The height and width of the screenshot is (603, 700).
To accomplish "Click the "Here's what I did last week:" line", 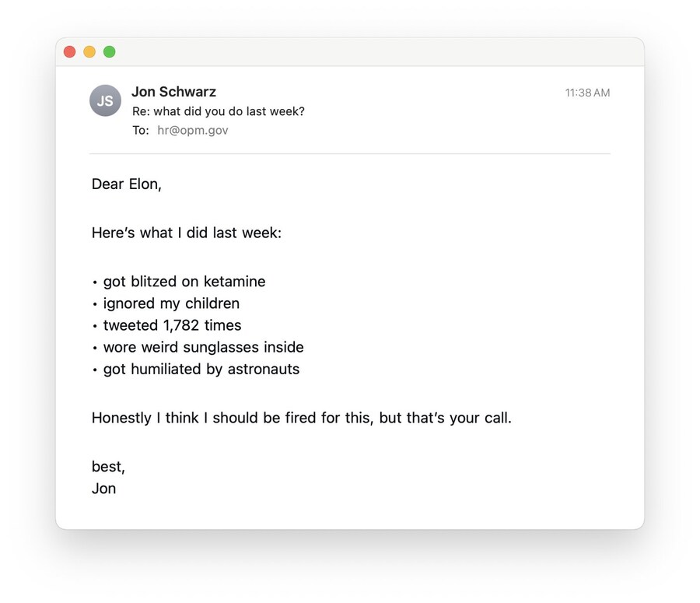I will 186,233.
